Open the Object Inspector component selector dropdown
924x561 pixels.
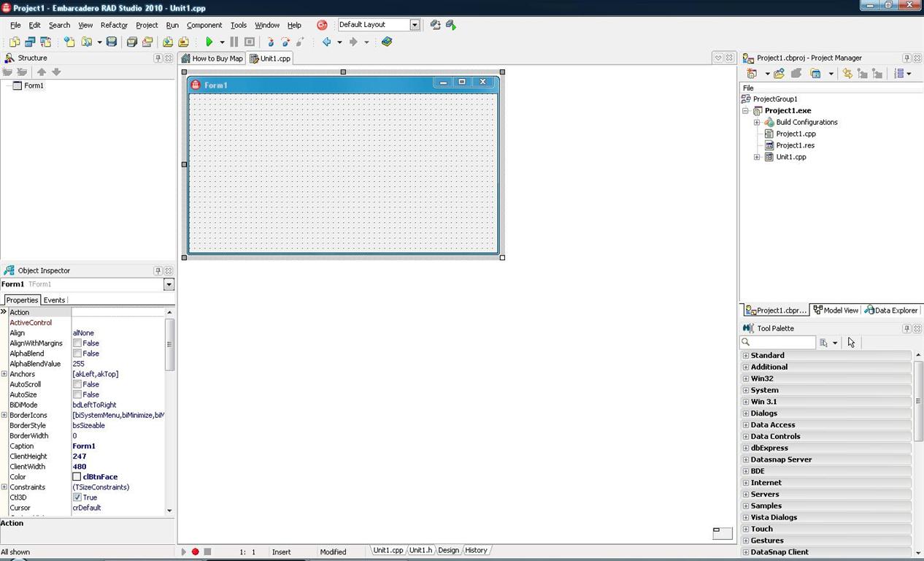tap(169, 285)
